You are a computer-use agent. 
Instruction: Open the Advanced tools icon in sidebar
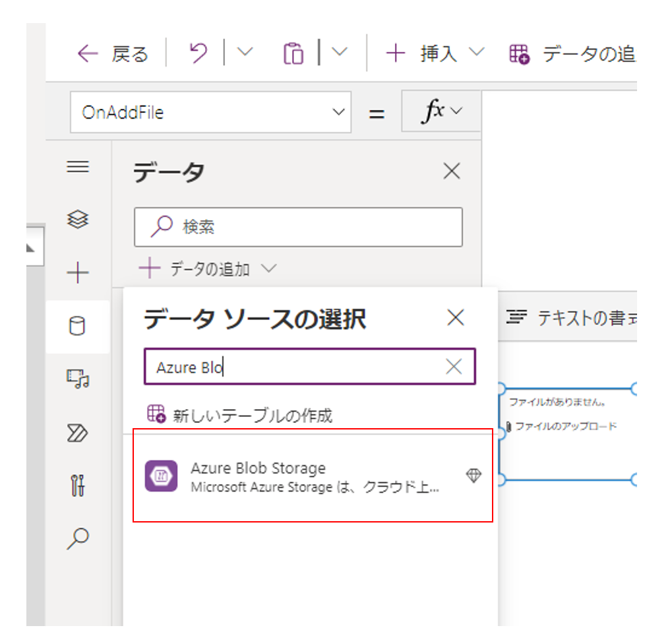(78, 486)
